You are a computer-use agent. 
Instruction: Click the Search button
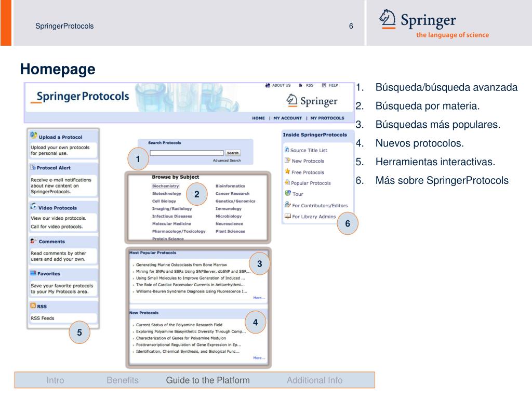point(233,153)
